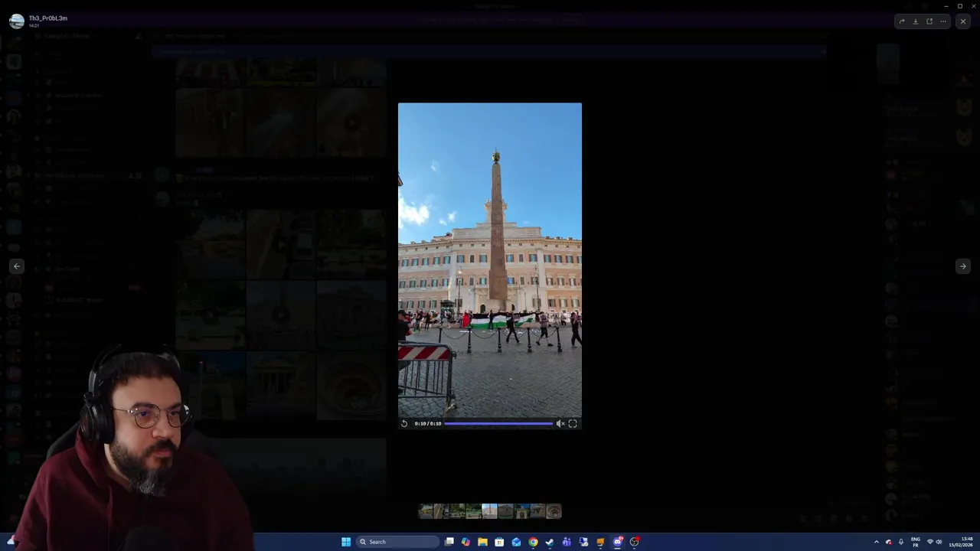Open the three-dots more options menu
The width and height of the screenshot is (980, 551).
click(x=943, y=21)
